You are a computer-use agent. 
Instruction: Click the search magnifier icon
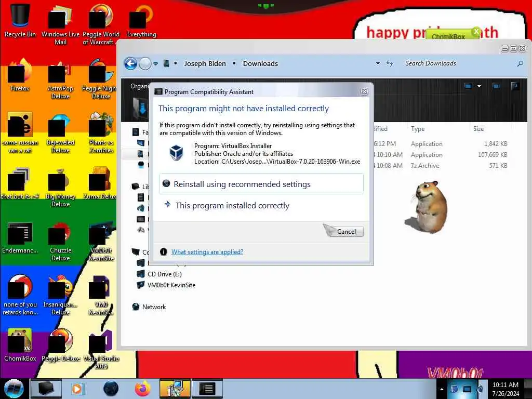(520, 63)
